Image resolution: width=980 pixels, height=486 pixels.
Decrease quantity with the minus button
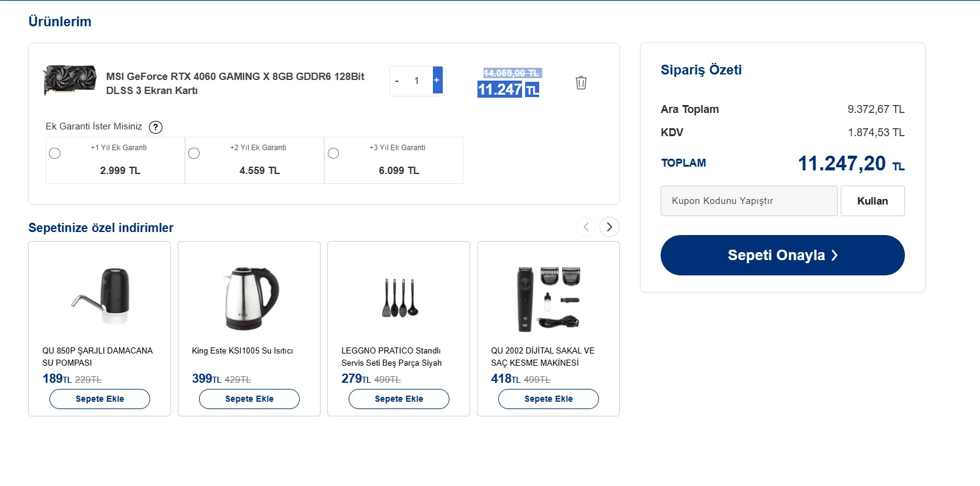(x=397, y=81)
